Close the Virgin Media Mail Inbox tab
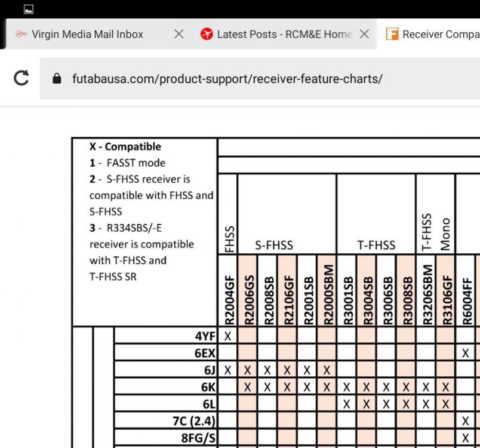 [179, 34]
